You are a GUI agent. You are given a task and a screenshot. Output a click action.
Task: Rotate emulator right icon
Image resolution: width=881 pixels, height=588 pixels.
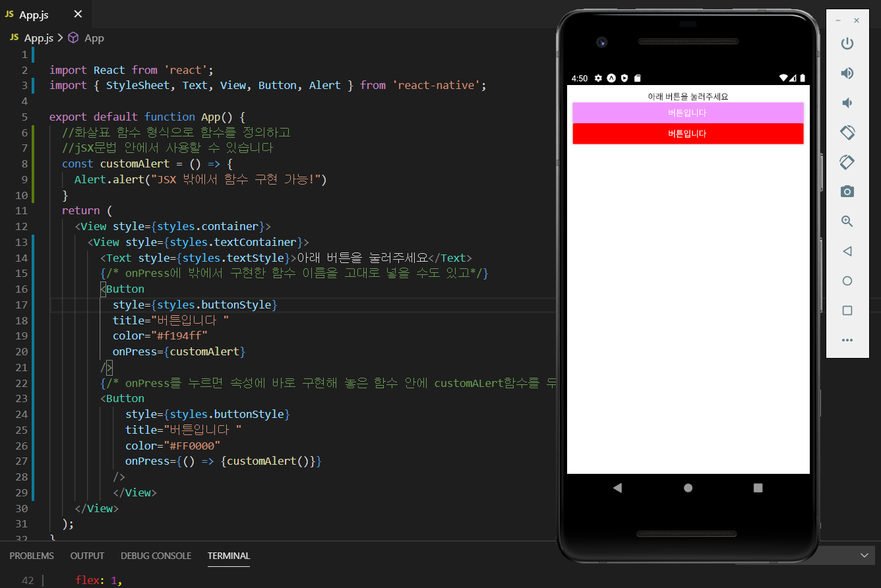pyautogui.click(x=847, y=162)
